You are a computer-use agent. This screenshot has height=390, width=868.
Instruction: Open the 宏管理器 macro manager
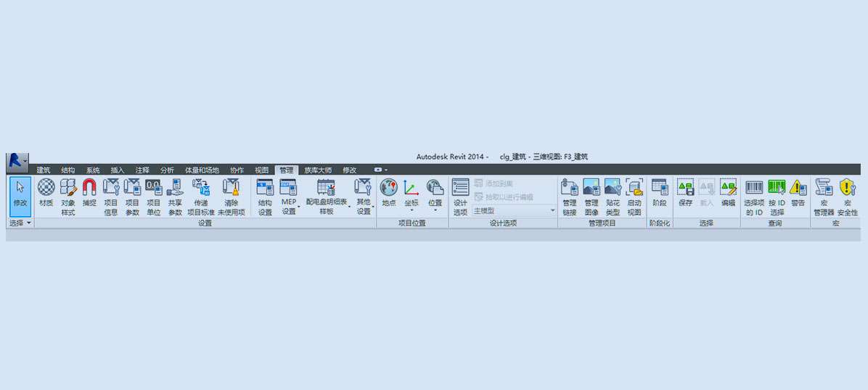tap(824, 197)
